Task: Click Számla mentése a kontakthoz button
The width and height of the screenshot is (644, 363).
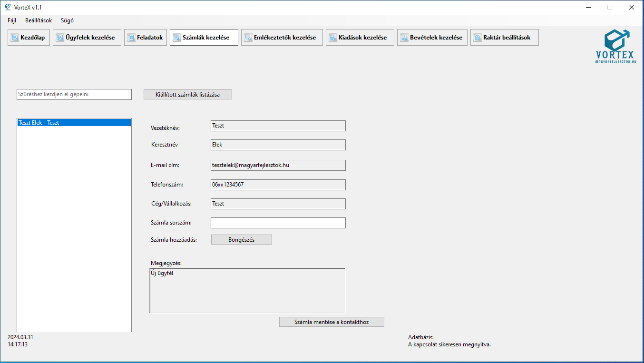Action: (332, 322)
